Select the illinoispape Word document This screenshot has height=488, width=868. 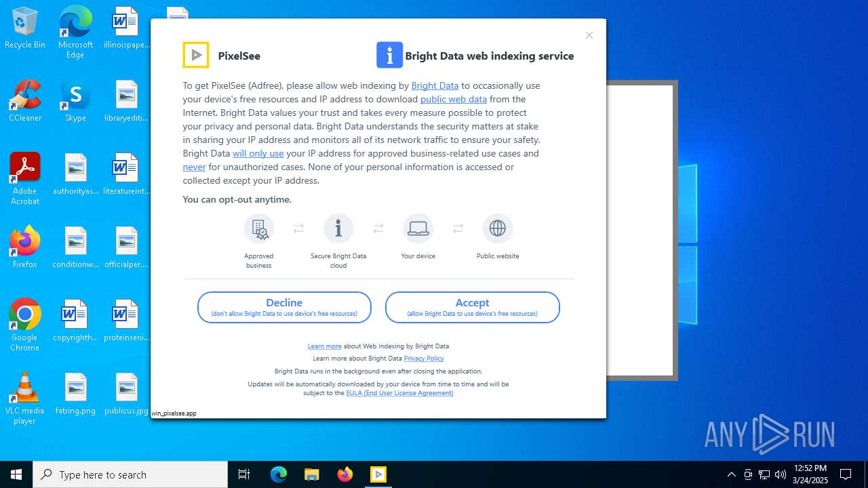(126, 28)
